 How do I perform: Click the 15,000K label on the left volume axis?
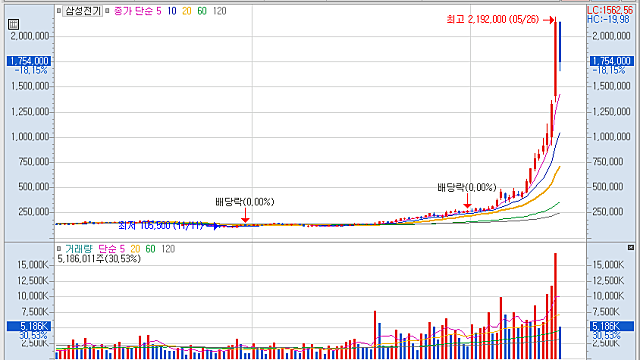click(32, 265)
